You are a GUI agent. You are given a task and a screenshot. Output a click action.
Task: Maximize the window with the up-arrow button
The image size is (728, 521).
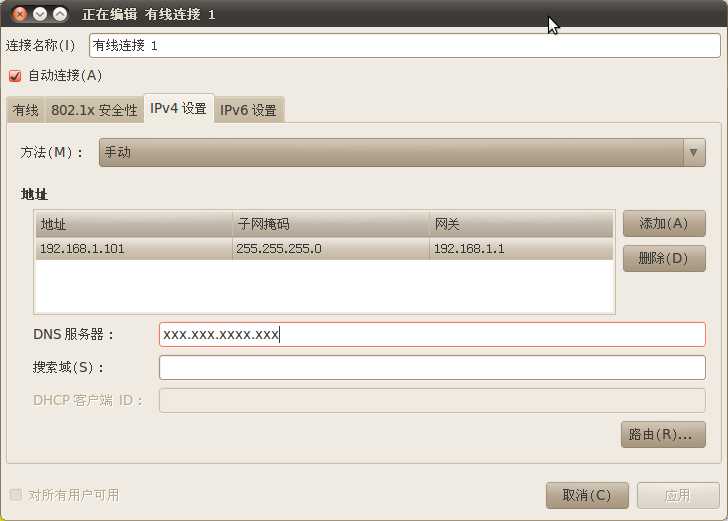point(60,14)
